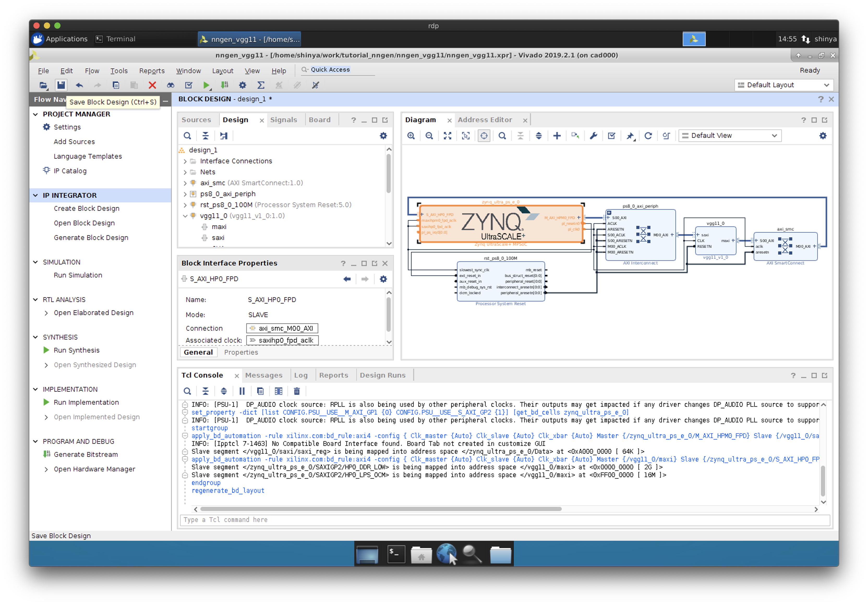Toggle the Tcl Console pause output button

click(x=242, y=391)
